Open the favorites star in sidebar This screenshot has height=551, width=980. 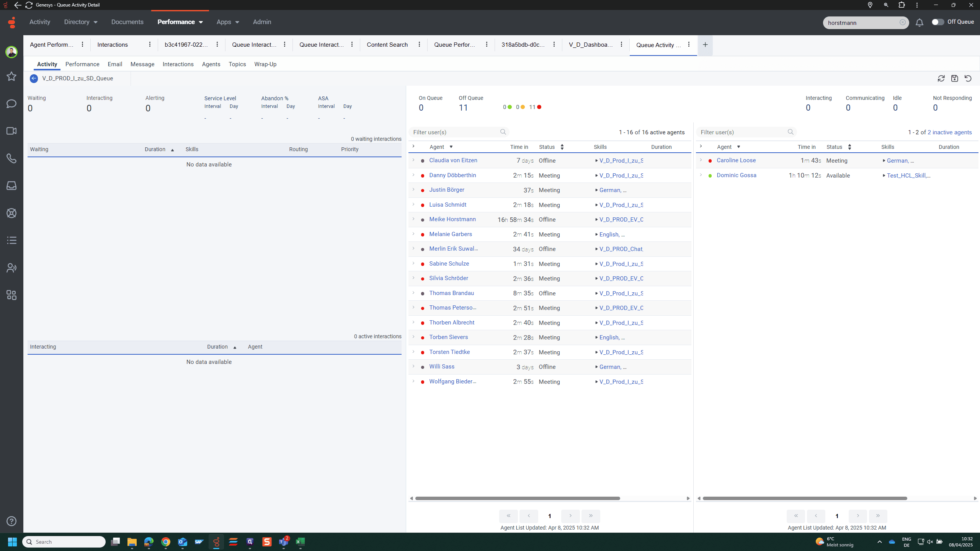[x=11, y=76]
